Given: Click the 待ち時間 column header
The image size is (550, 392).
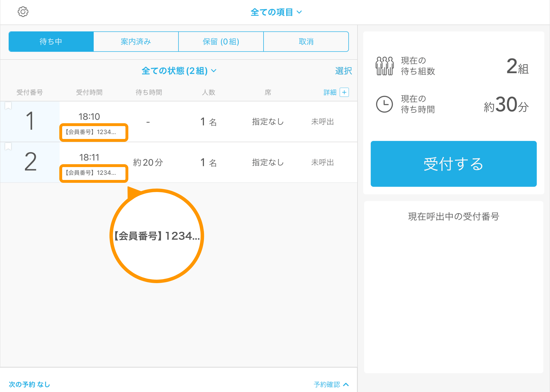Looking at the screenshot, I should click(x=149, y=92).
